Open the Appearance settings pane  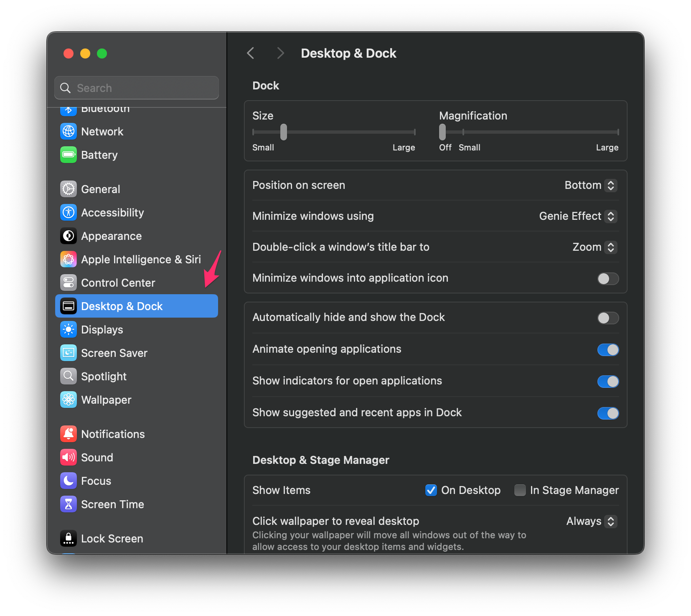click(137, 236)
